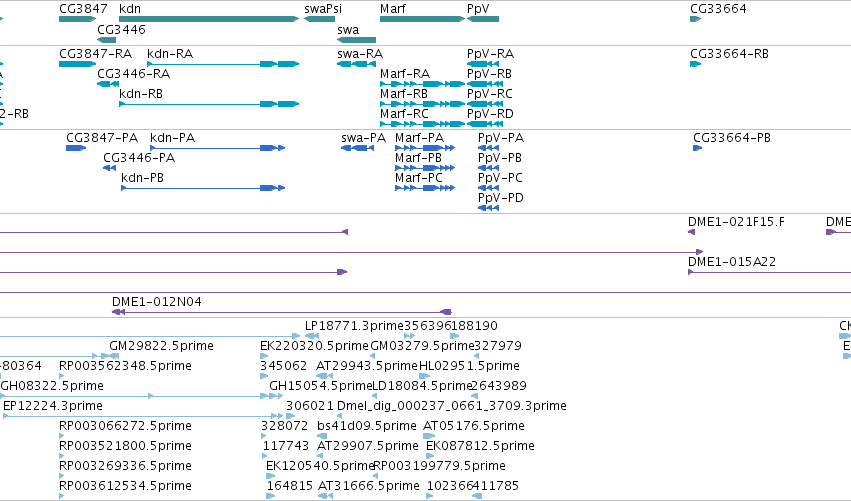Click the Dmel_dig_000237_0661_3709.3prime label
Image resolution: width=851 pixels, height=501 pixels.
point(452,406)
